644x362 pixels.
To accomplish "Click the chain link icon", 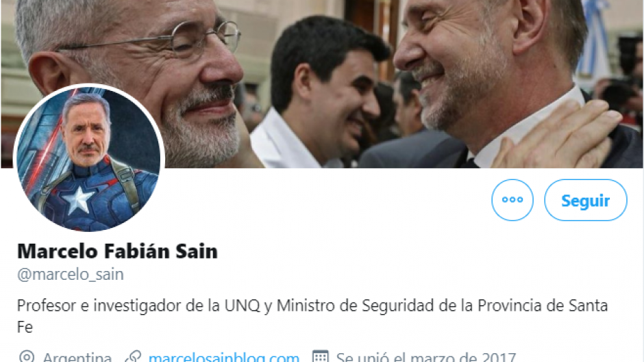I will 133,357.
